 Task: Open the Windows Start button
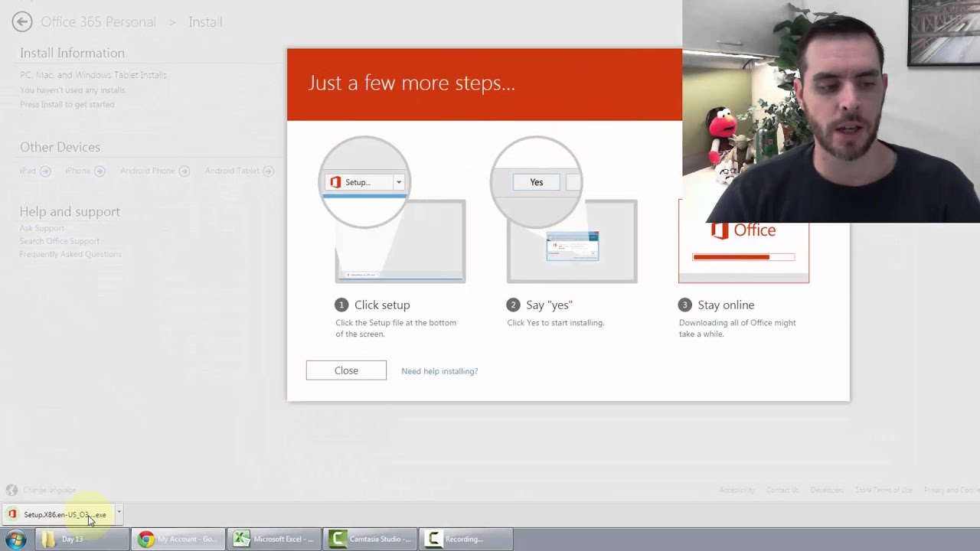pyautogui.click(x=16, y=540)
